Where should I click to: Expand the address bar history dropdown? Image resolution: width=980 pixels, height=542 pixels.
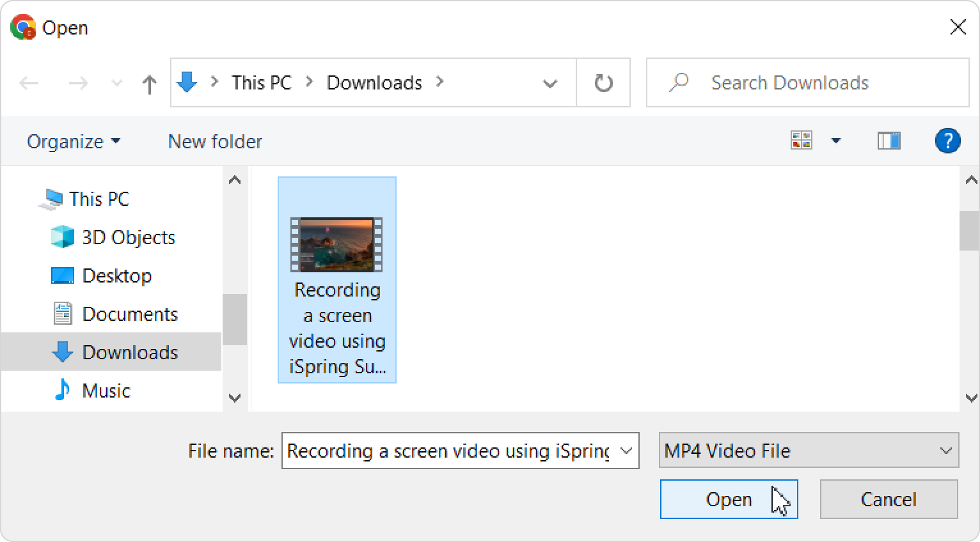(x=549, y=83)
